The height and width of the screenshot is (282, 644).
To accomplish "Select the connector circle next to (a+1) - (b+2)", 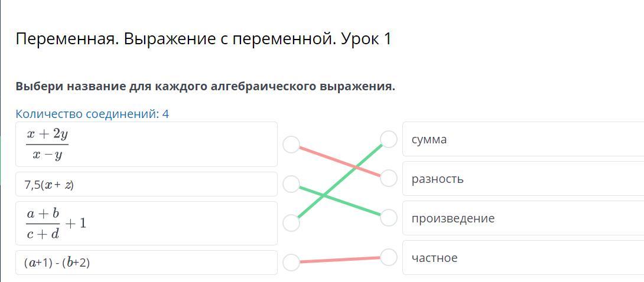I will 291,263.
